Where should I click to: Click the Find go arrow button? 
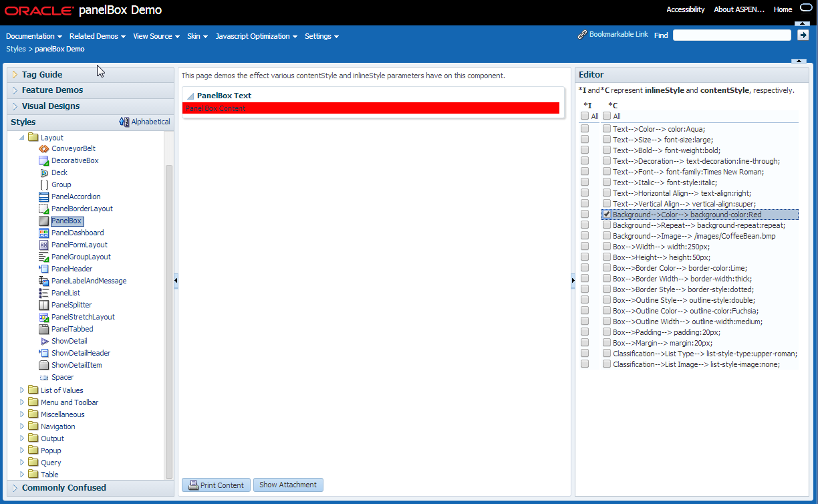pos(803,35)
